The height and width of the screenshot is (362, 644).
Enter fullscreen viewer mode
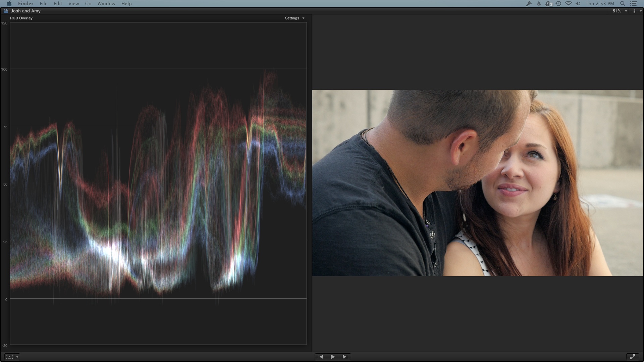click(632, 357)
